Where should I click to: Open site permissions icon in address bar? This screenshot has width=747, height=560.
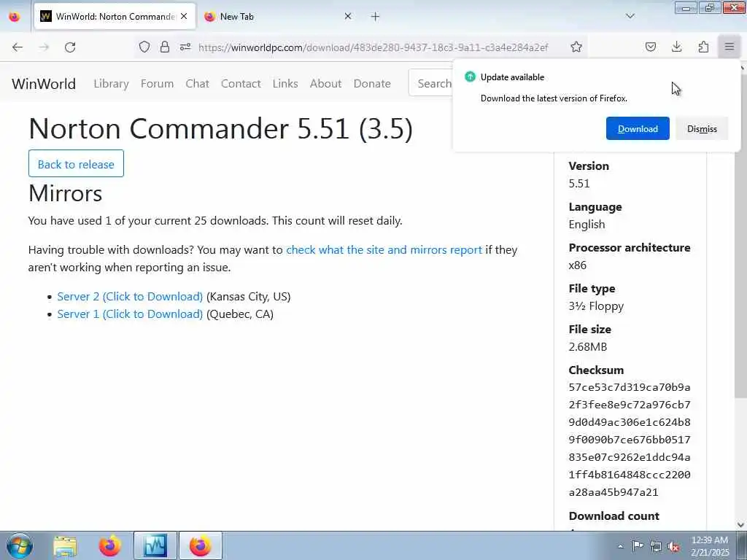pyautogui.click(x=185, y=47)
